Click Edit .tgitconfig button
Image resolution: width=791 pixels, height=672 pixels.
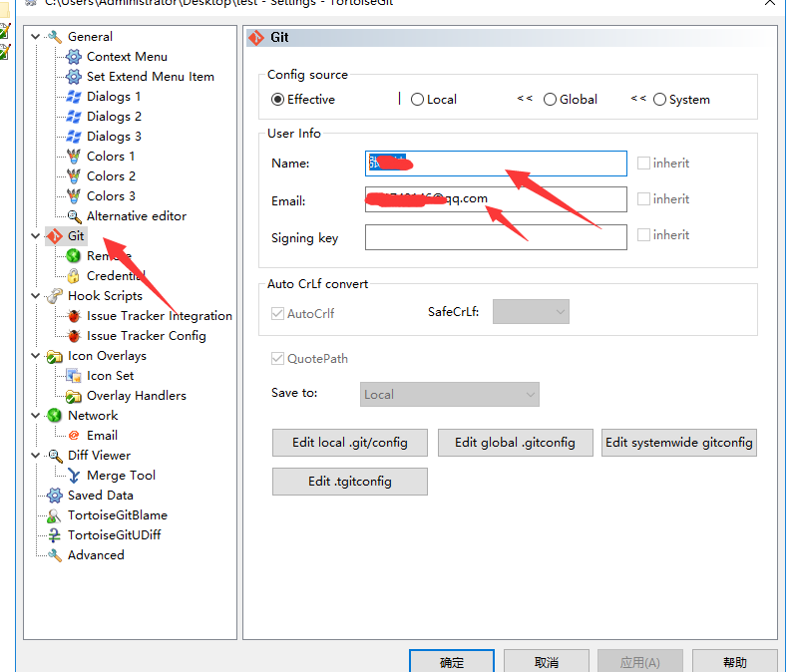click(x=349, y=482)
